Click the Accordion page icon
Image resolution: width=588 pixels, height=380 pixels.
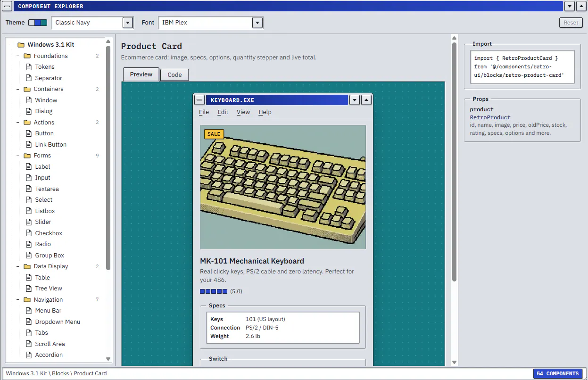click(x=28, y=355)
